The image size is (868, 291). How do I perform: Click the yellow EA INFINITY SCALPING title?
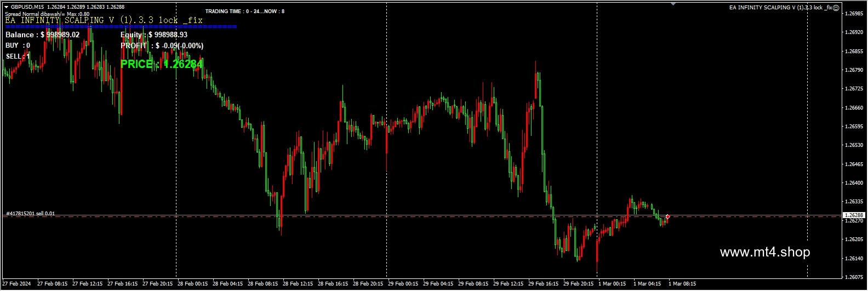click(104, 20)
